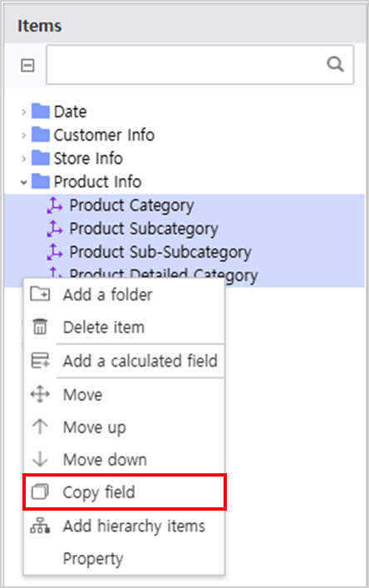369x588 pixels.
Task: Collapse all items with minus box icon
Action: 27,65
